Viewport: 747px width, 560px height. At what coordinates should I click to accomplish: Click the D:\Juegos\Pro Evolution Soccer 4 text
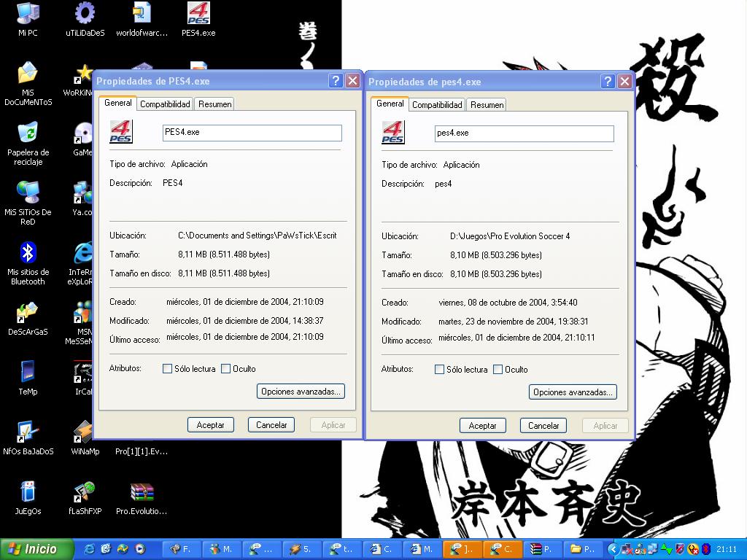tap(510, 236)
